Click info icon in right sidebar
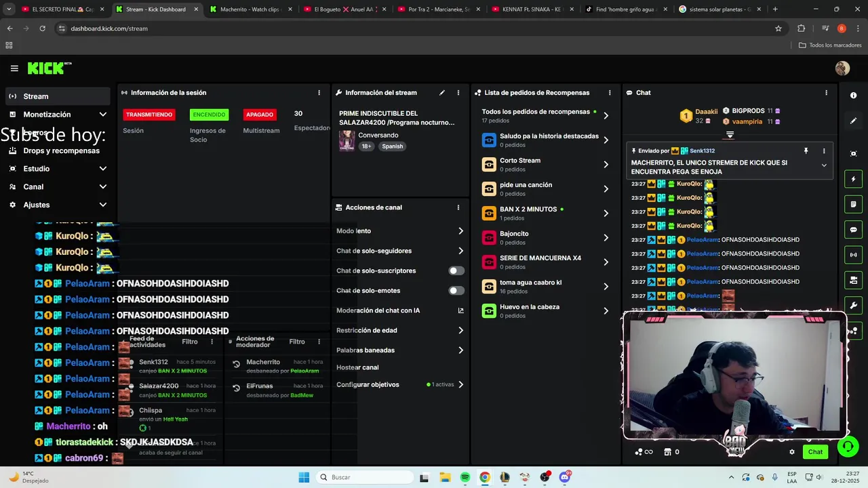Screen dimensions: 868x488 (853, 96)
